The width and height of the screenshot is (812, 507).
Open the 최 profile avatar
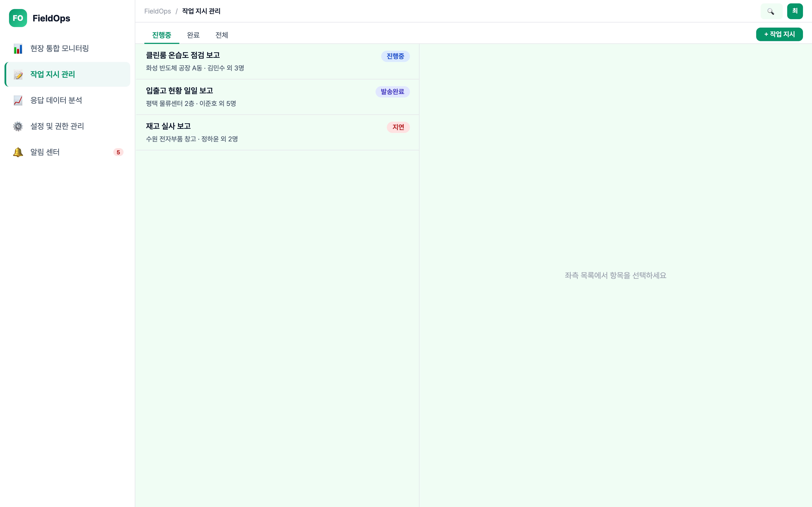pyautogui.click(x=795, y=11)
